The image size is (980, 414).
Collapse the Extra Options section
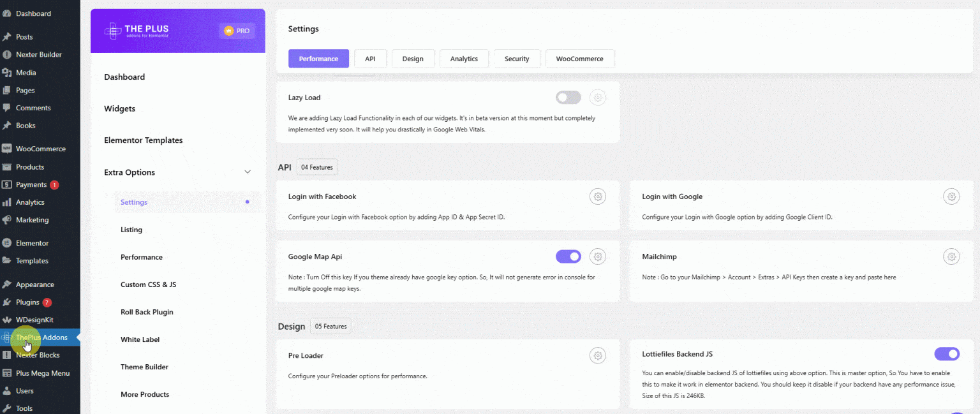coord(248,172)
